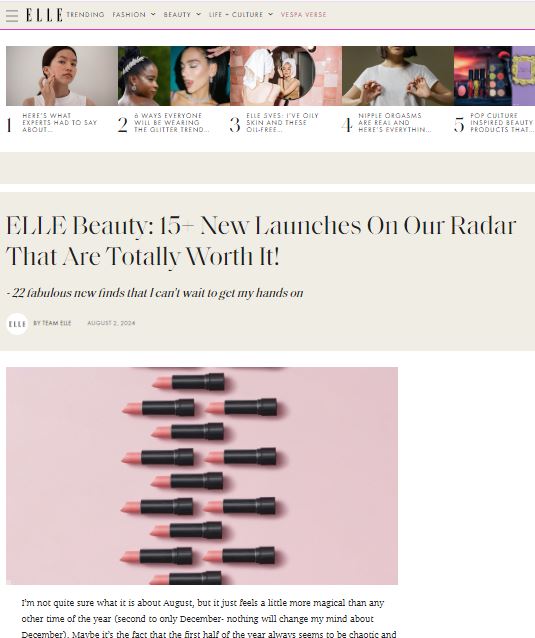Expand the Life + Culture chevron

(271, 14)
